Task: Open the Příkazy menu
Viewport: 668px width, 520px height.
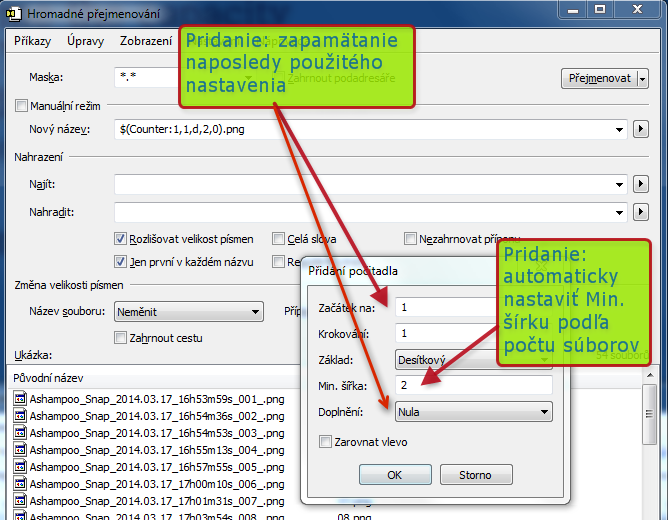Action: tap(32, 41)
